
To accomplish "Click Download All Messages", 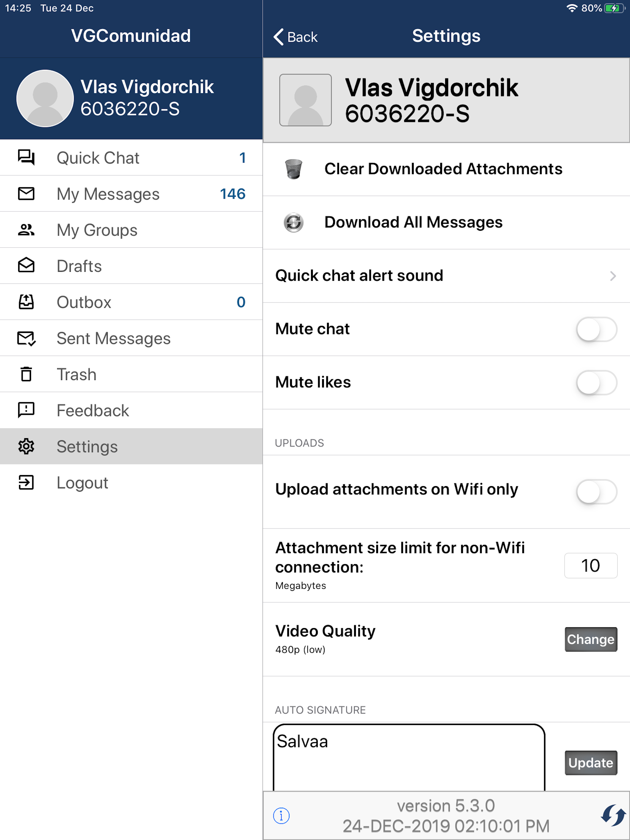I will click(x=446, y=222).
